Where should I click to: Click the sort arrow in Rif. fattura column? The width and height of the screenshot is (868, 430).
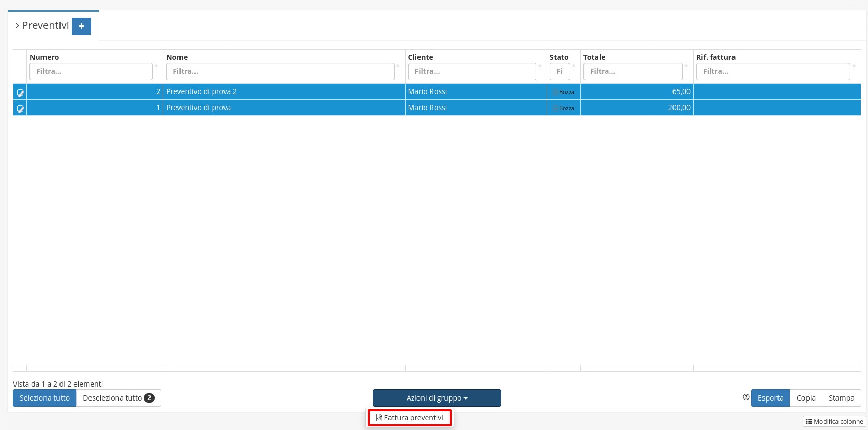click(x=854, y=65)
